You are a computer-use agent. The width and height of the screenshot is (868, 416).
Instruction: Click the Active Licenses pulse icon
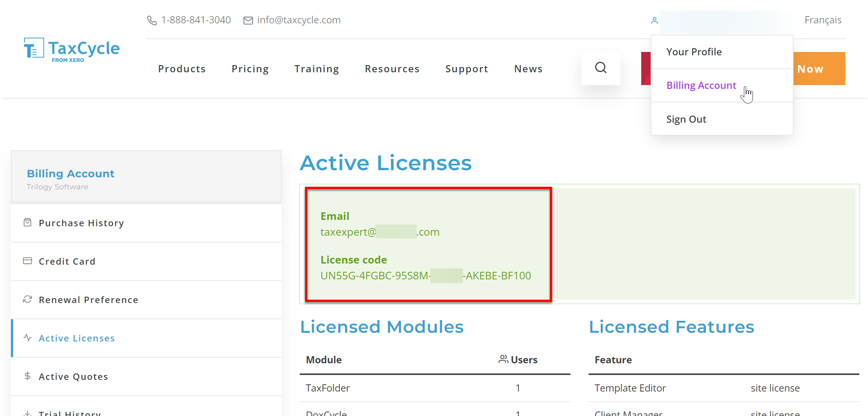pyautogui.click(x=27, y=338)
